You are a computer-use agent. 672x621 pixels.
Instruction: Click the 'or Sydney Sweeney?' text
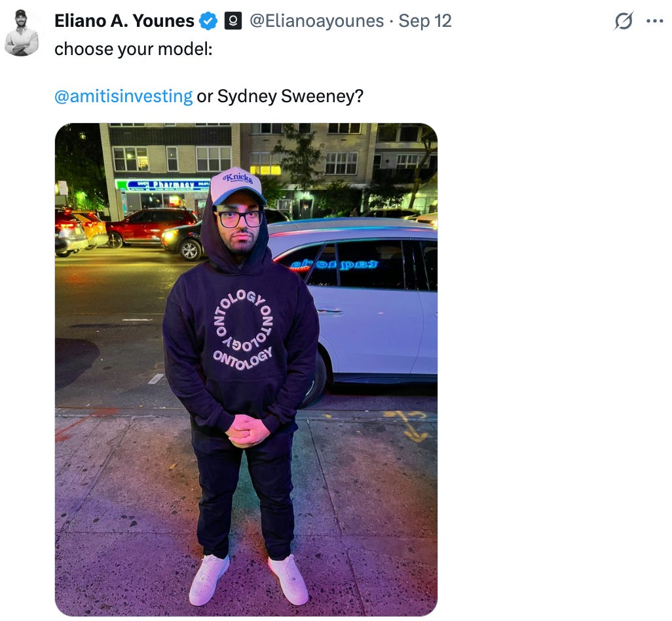280,96
